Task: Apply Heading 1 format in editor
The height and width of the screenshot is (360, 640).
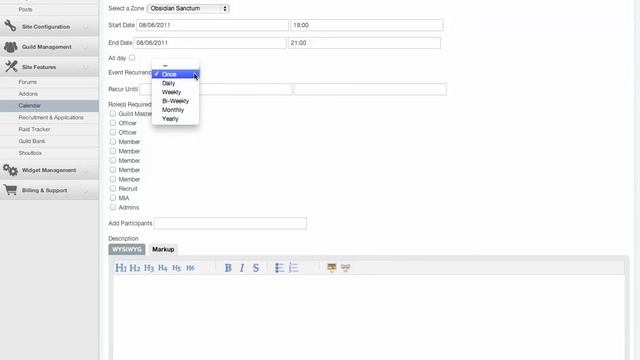Action: tap(121, 268)
